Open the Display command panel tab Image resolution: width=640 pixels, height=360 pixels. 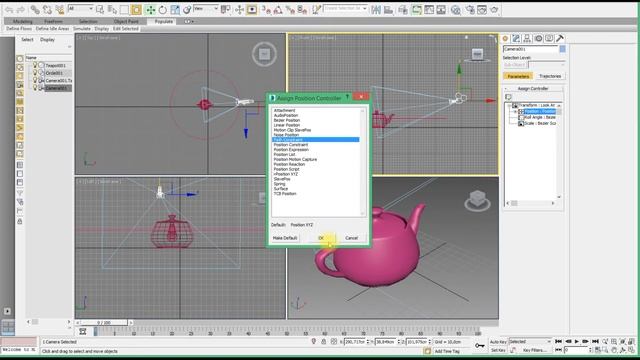[549, 38]
